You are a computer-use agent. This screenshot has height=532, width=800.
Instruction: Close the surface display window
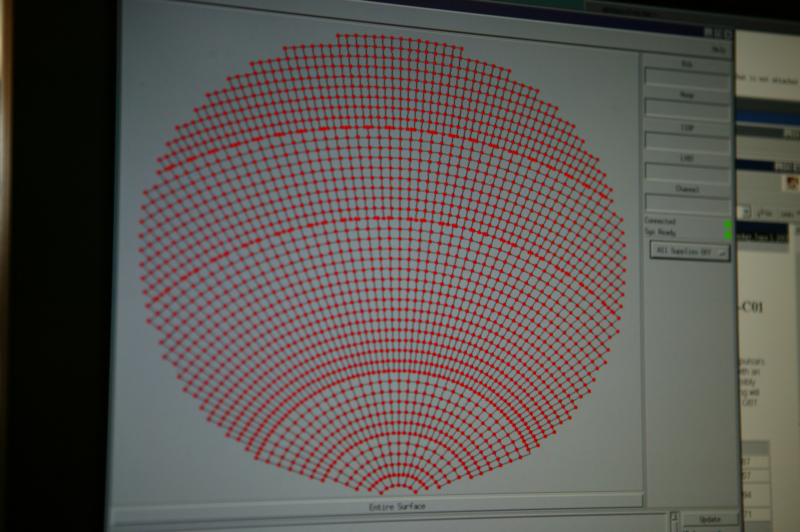pyautogui.click(x=729, y=34)
